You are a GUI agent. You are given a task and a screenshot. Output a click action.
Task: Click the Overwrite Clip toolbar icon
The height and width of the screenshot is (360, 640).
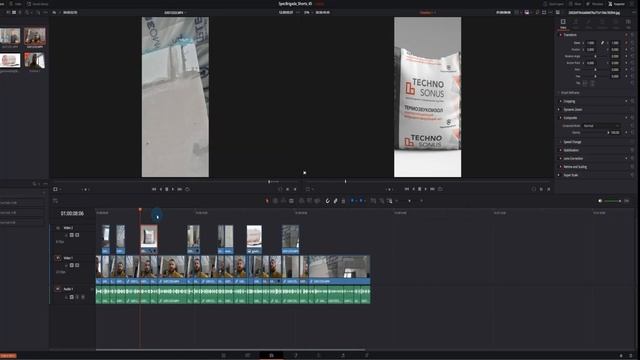click(309, 201)
